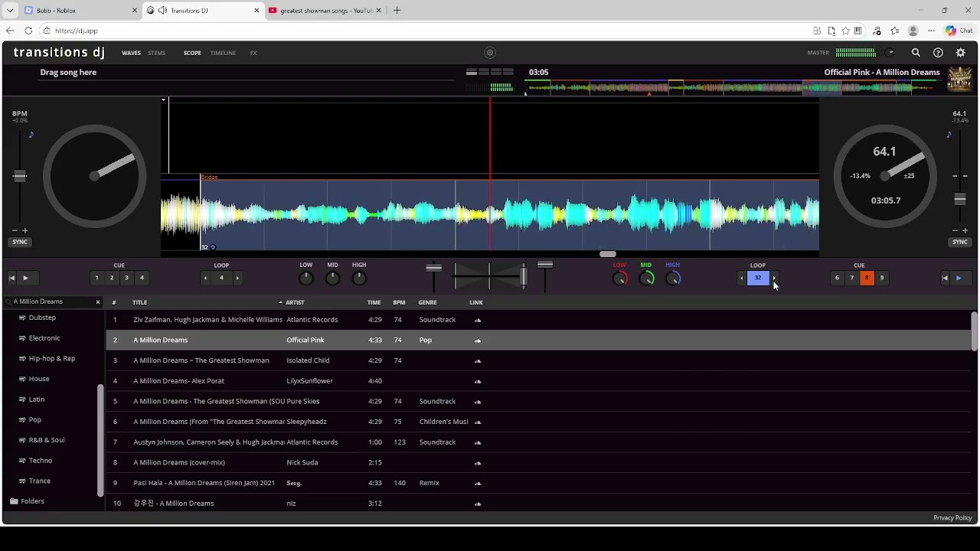The height and width of the screenshot is (551, 980).
Task: Open the Dubstep playlist
Action: [42, 318]
